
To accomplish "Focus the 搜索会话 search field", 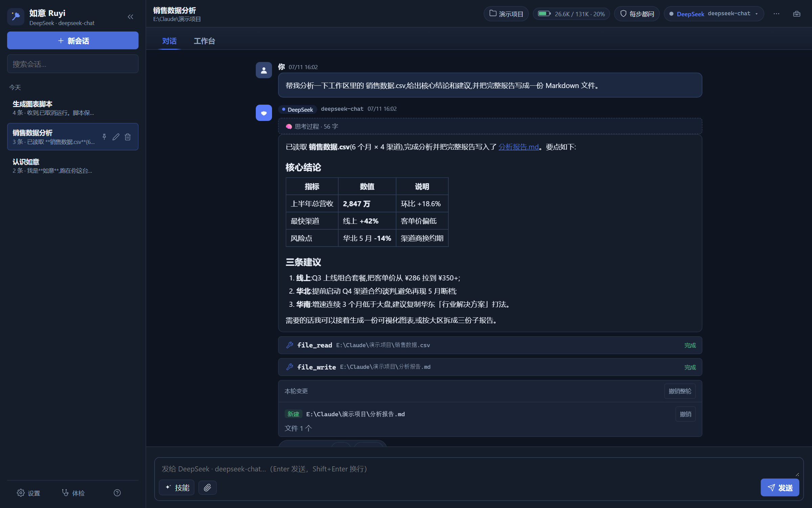I will [x=73, y=64].
